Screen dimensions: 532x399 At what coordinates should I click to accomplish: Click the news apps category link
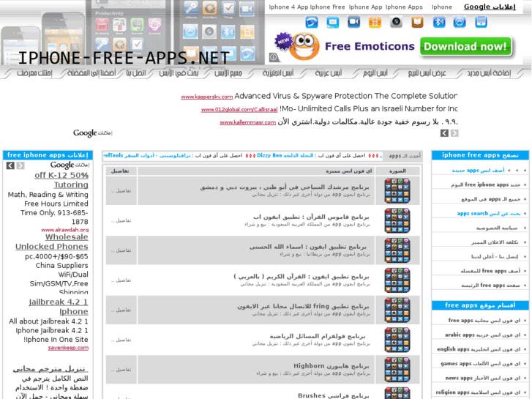[x=483, y=378]
